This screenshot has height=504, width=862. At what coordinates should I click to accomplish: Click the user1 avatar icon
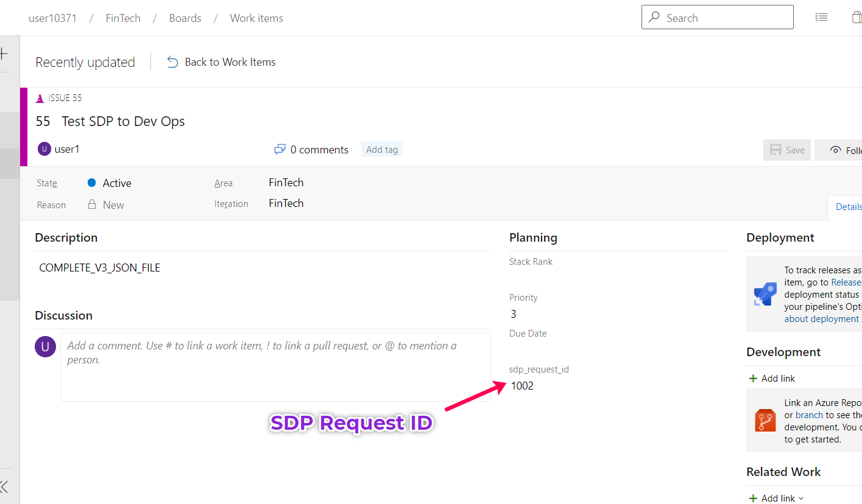tap(44, 149)
